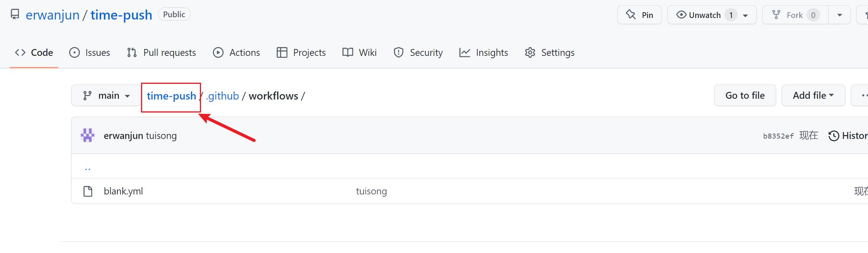Click the fork icon on Fork button
Image resolution: width=868 pixels, height=253 pixels.
776,15
